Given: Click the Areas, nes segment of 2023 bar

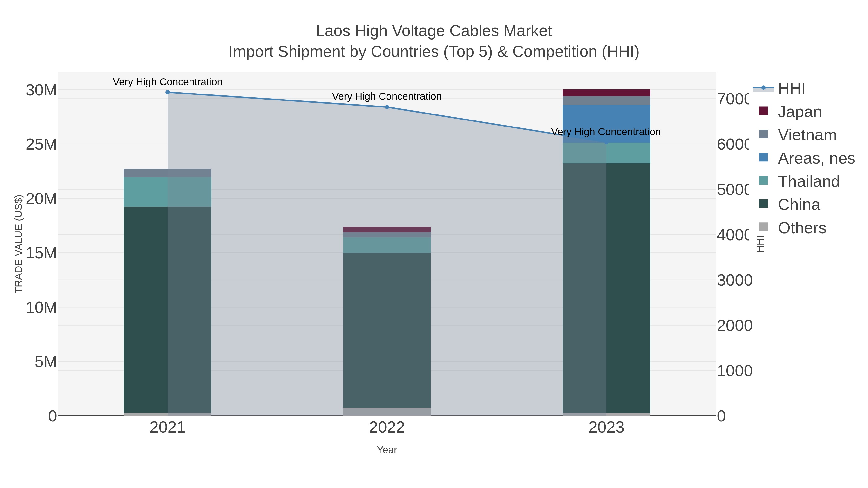Looking at the screenshot, I should click(606, 124).
